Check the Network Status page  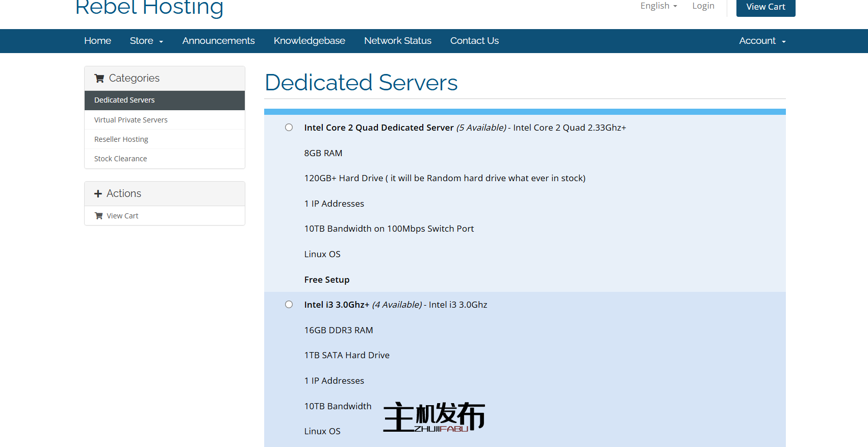pyautogui.click(x=398, y=41)
